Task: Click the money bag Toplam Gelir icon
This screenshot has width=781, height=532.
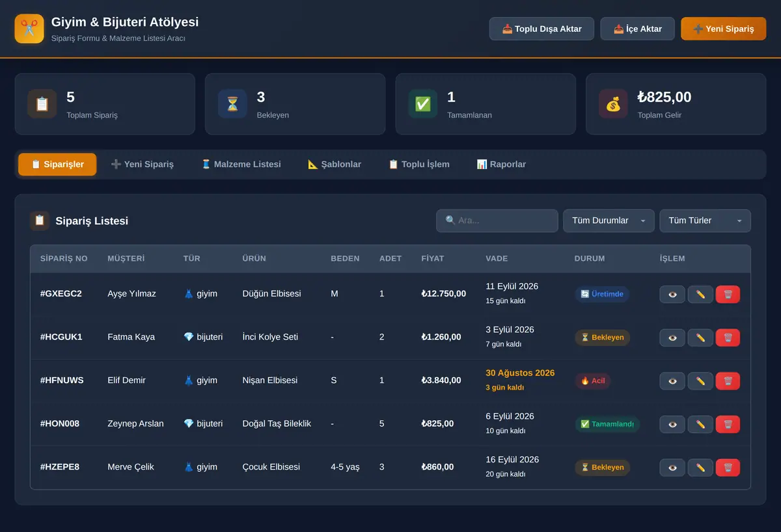Action: [613, 104]
